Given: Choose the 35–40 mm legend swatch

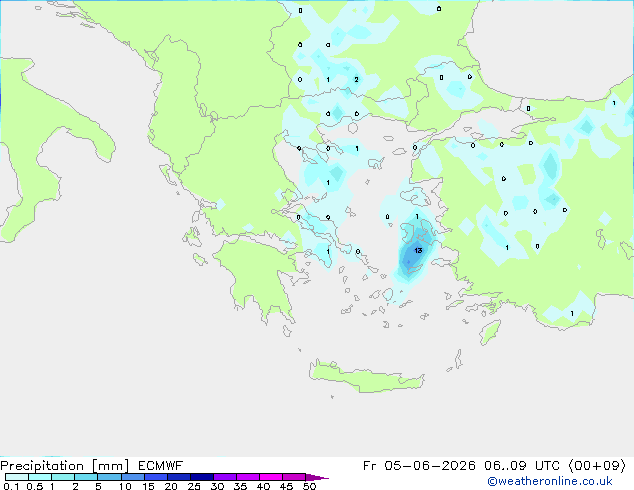Looking at the screenshot, I should (248, 477).
